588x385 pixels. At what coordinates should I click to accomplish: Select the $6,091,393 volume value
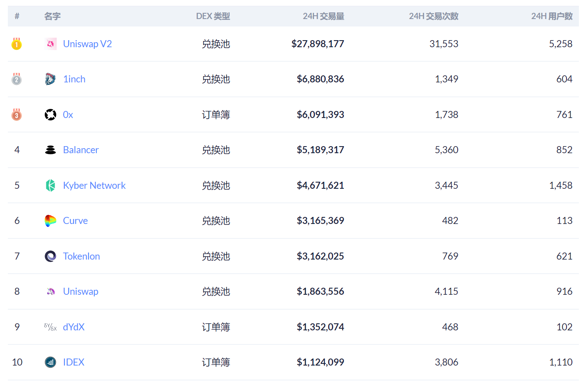click(320, 115)
